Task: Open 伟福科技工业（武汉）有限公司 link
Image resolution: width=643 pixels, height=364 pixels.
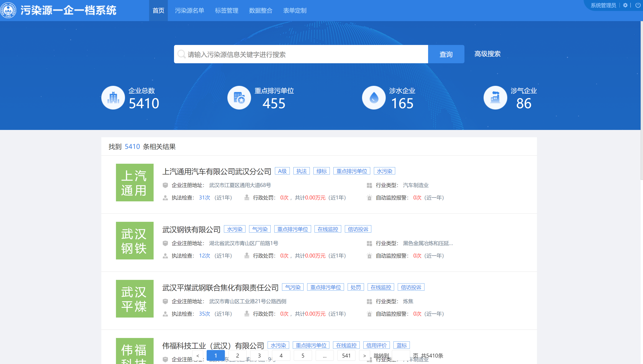Action: coord(213,345)
